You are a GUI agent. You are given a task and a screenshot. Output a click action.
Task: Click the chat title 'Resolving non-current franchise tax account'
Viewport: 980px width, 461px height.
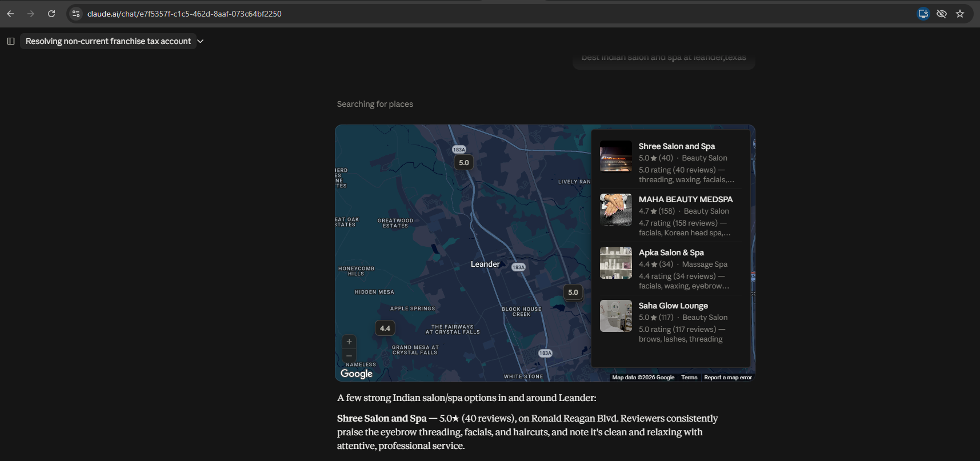[x=108, y=41]
